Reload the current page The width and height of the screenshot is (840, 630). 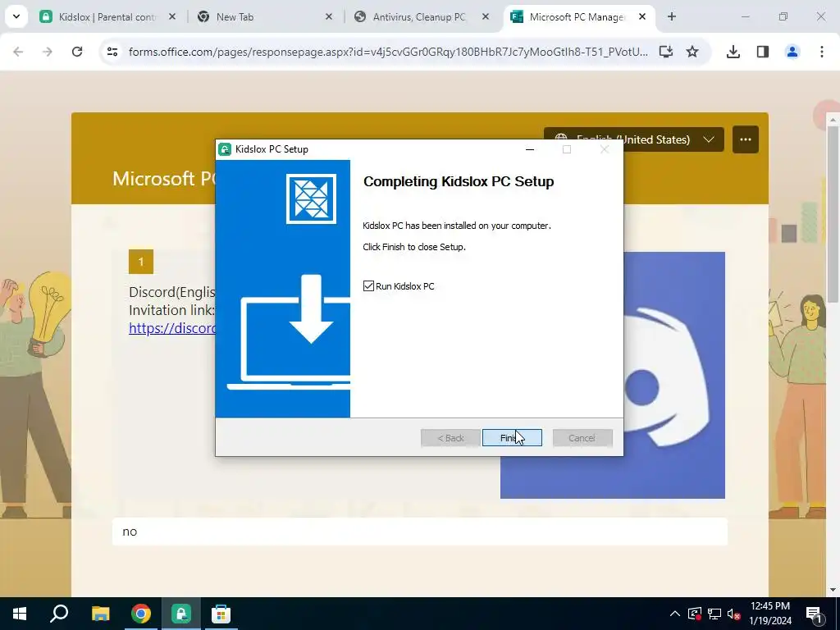point(77,52)
